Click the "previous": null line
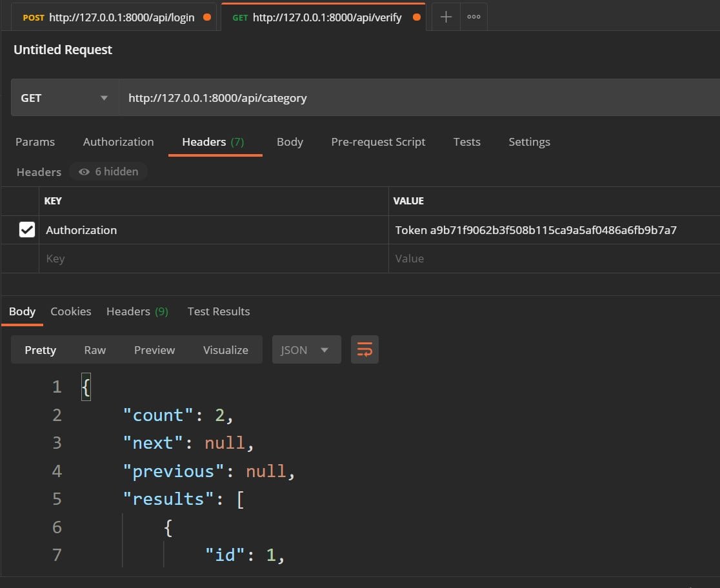 209,471
